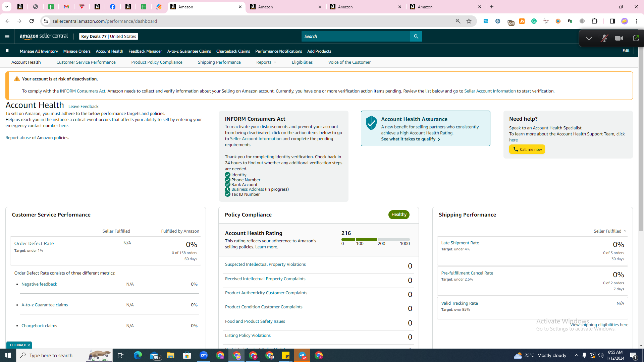Open the Customer Service Performance tab
The height and width of the screenshot is (362, 644).
[86, 62]
